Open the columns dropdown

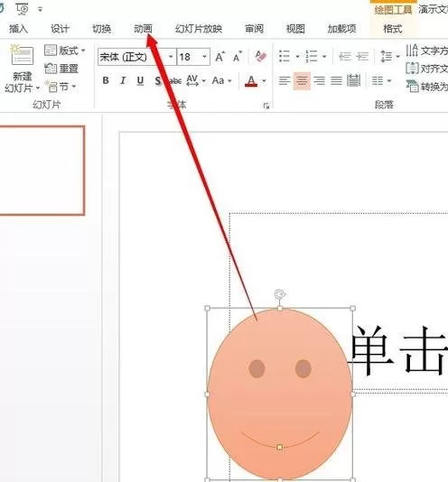[381, 81]
